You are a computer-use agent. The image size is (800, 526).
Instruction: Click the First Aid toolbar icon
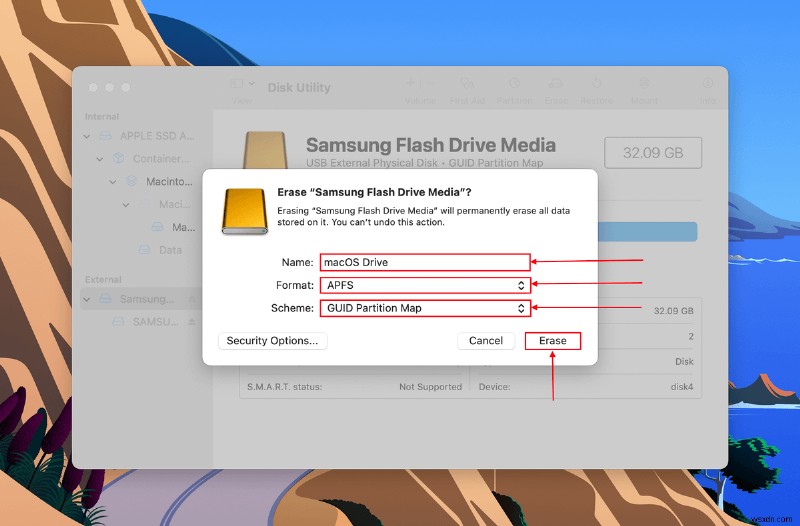click(467, 83)
